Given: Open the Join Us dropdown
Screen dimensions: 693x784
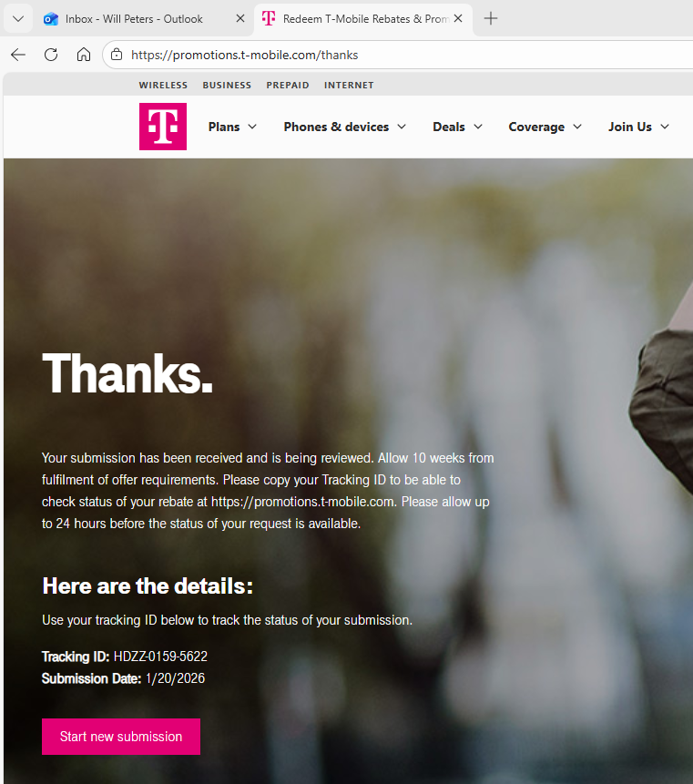Looking at the screenshot, I should [638, 127].
